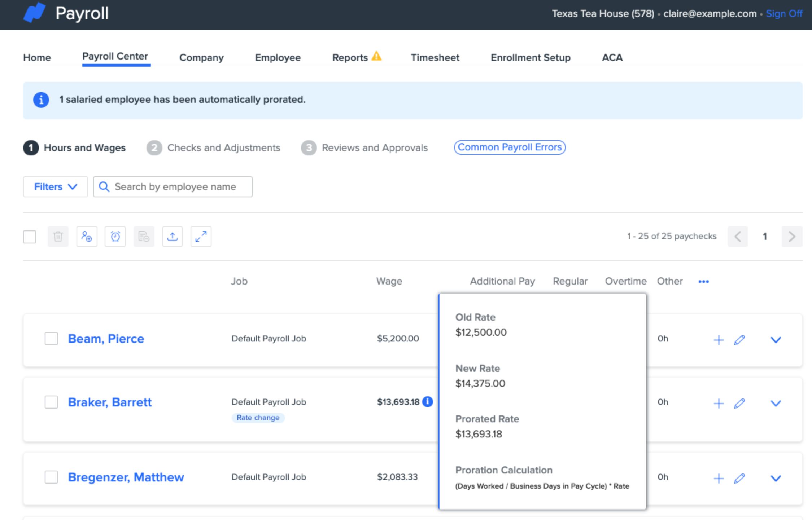Open the Enrollment Setup tab
The image size is (812, 520).
point(531,57)
